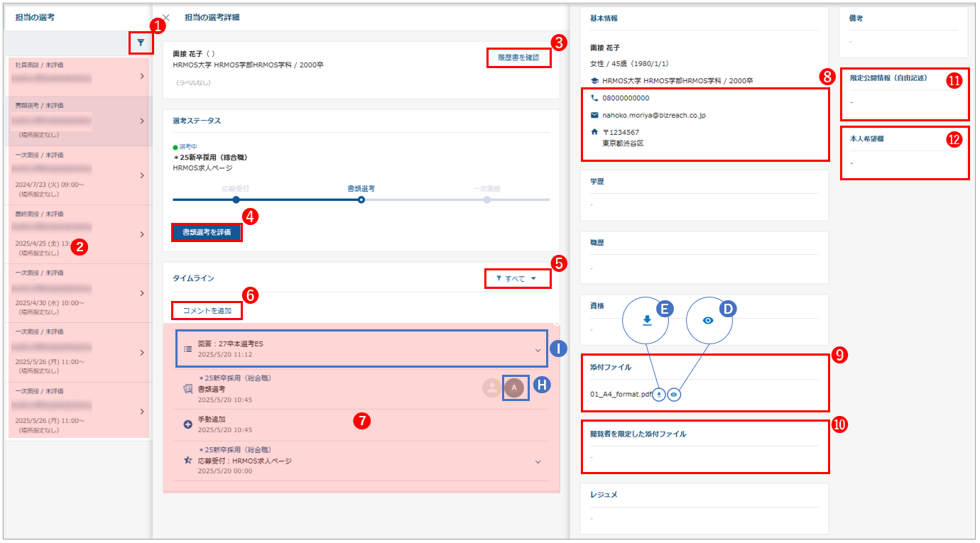The height and width of the screenshot is (543, 980).
Task: Close the 担当の選考詳細 panel with X
Action: [166, 18]
